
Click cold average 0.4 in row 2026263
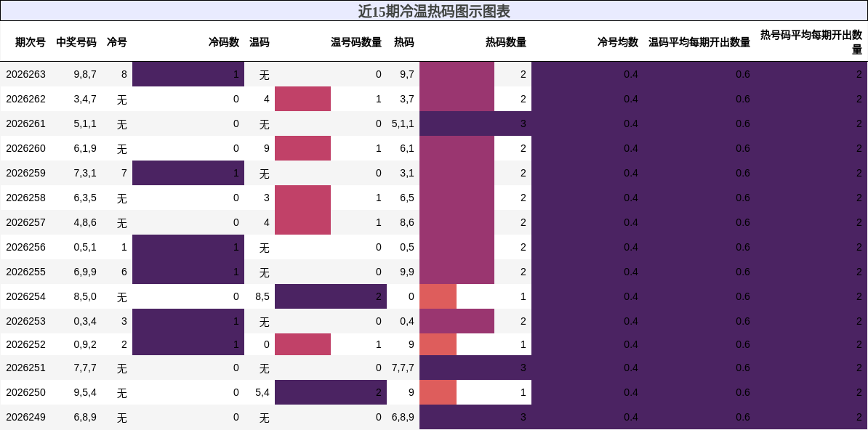pyautogui.click(x=631, y=74)
